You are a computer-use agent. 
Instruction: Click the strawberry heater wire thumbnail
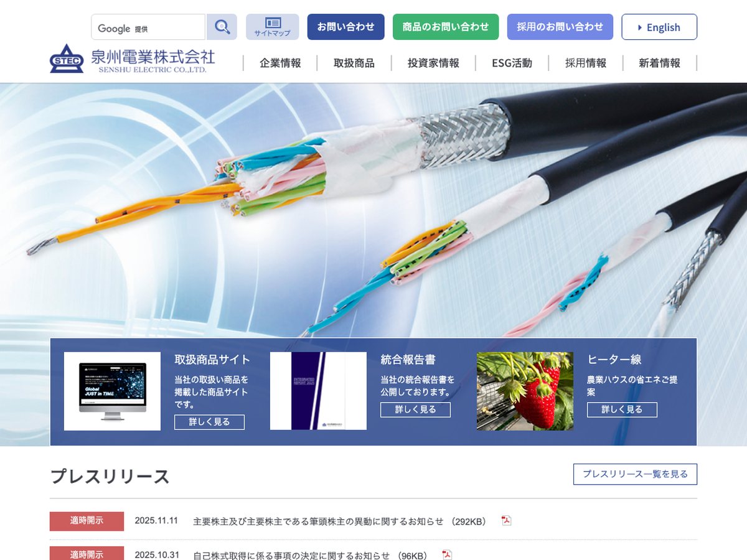click(525, 391)
